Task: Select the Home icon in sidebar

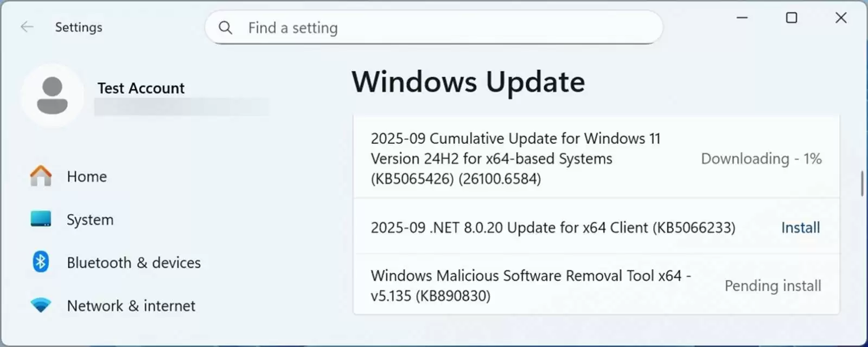Action: [x=40, y=176]
